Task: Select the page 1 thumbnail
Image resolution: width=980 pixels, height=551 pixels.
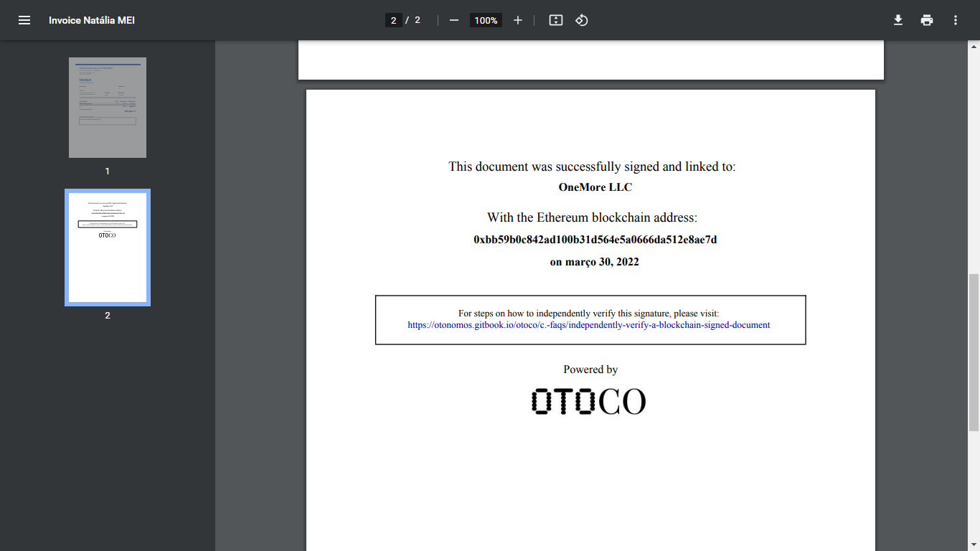Action: point(108,108)
